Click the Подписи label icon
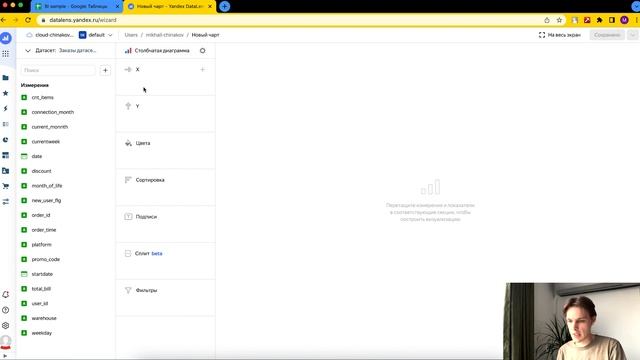640x360 pixels. pyautogui.click(x=128, y=216)
